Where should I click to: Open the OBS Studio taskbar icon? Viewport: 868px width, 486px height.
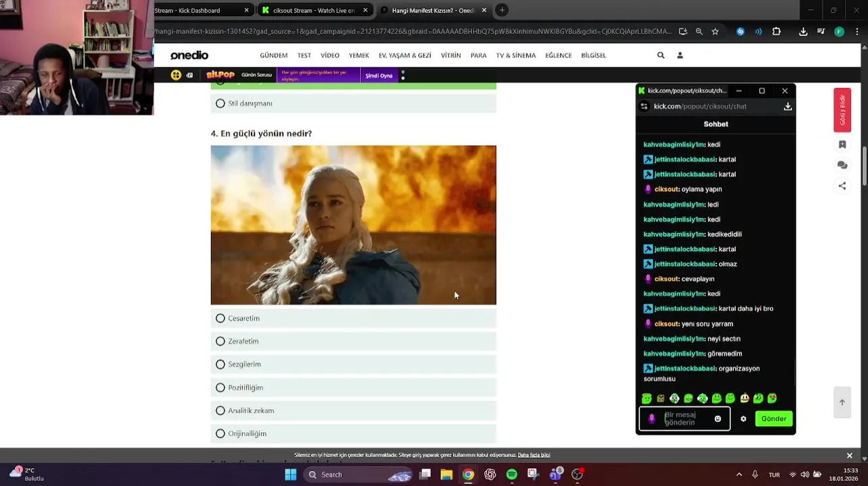577,475
